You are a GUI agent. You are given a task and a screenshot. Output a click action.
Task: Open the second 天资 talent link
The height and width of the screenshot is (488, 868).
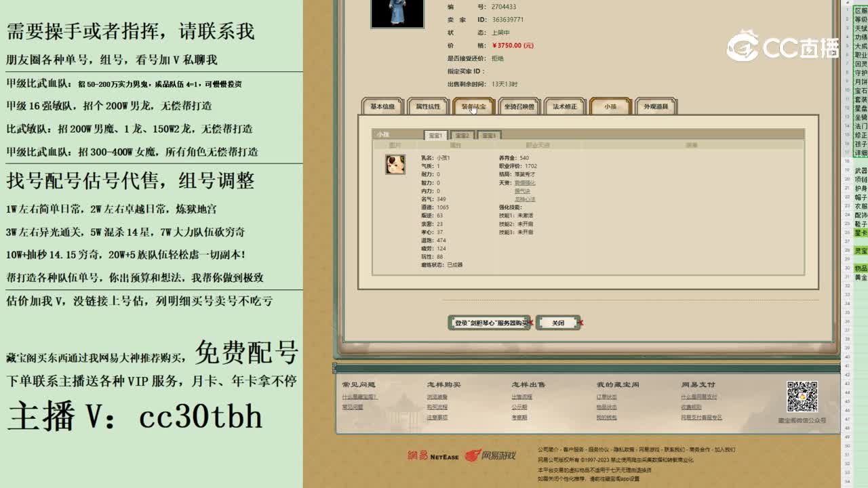click(x=523, y=191)
